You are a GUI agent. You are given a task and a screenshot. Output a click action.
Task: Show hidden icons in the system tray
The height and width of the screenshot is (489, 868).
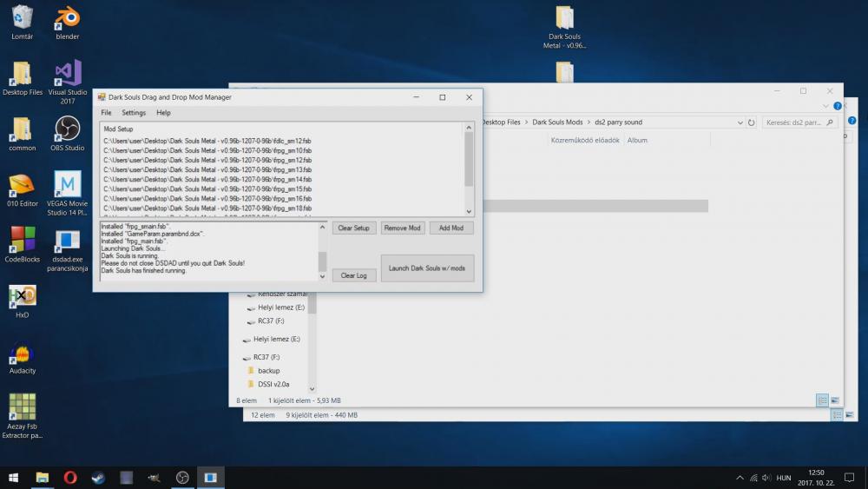tap(740, 478)
